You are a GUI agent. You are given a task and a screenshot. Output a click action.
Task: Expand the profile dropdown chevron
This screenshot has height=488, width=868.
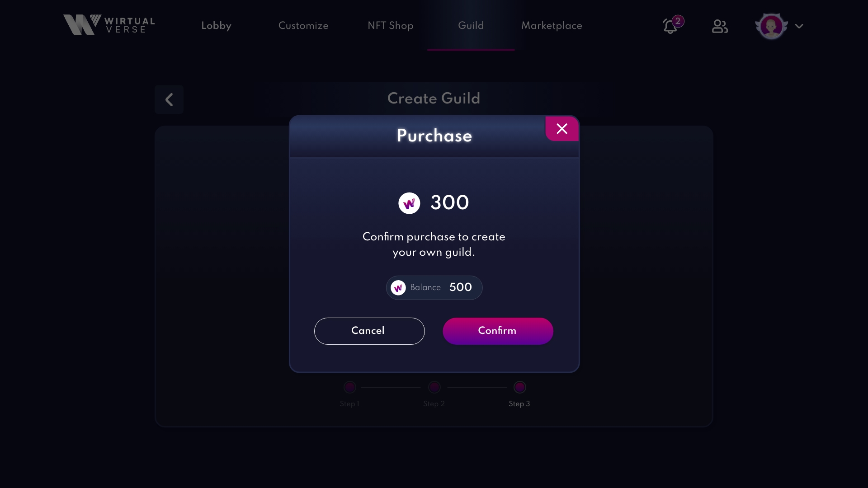(x=799, y=26)
